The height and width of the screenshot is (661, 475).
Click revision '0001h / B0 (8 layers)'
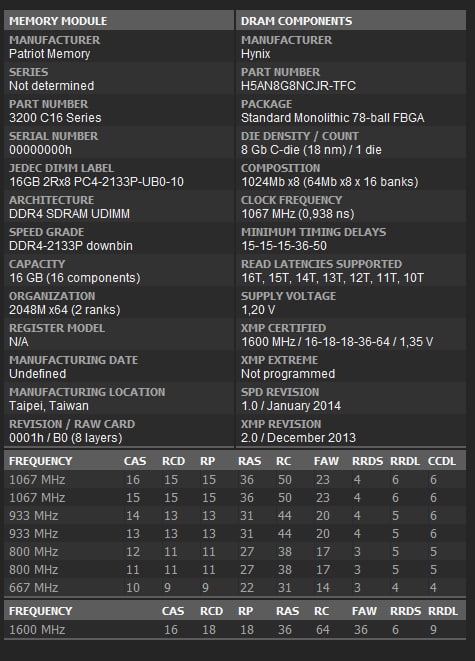(x=66, y=438)
